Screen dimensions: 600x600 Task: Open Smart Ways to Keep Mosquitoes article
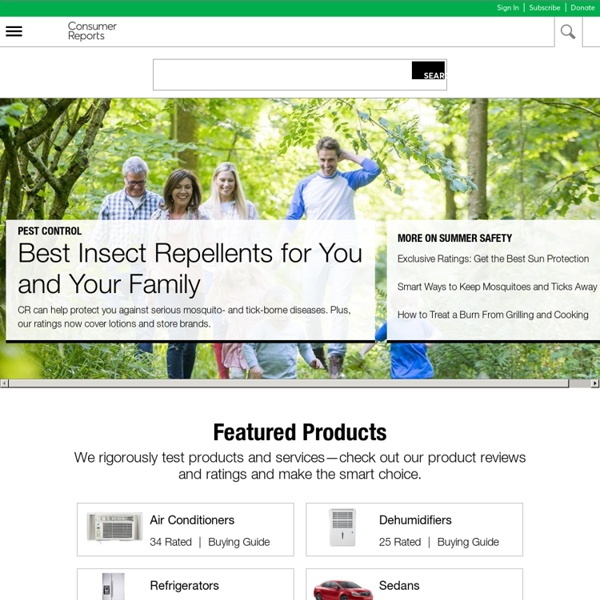[x=497, y=287]
